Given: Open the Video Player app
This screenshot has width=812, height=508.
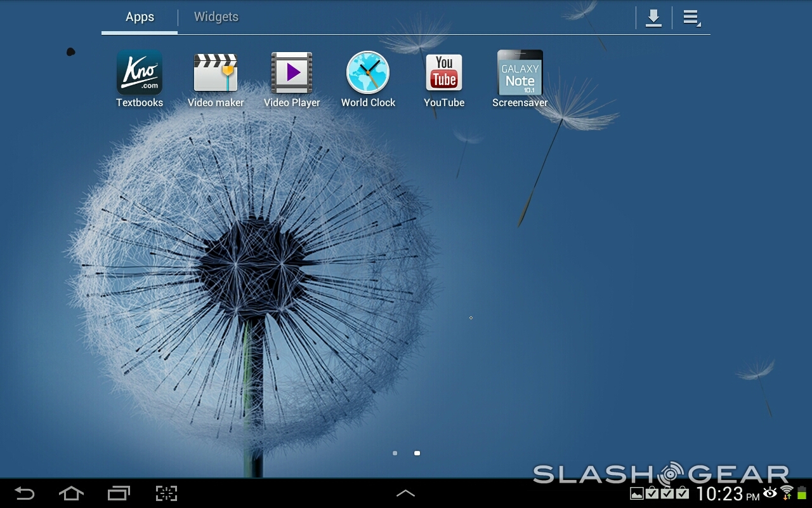Looking at the screenshot, I should coord(292,74).
